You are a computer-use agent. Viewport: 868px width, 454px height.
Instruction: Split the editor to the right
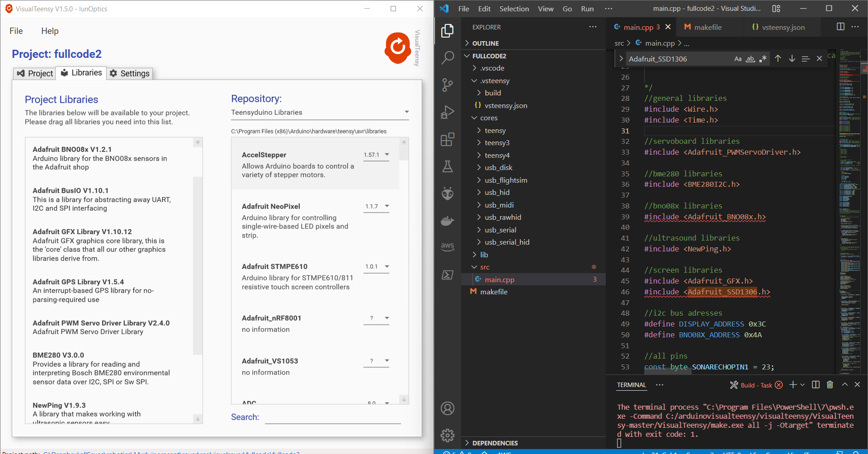point(840,27)
